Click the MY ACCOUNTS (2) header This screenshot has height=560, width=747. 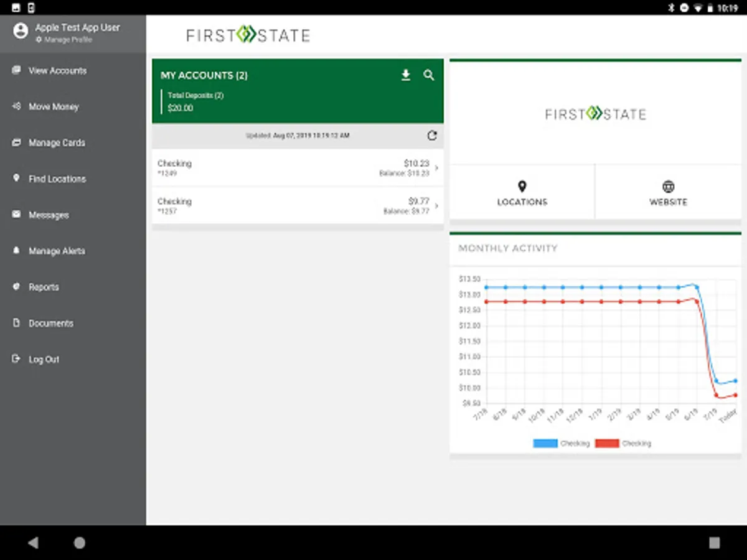(204, 75)
